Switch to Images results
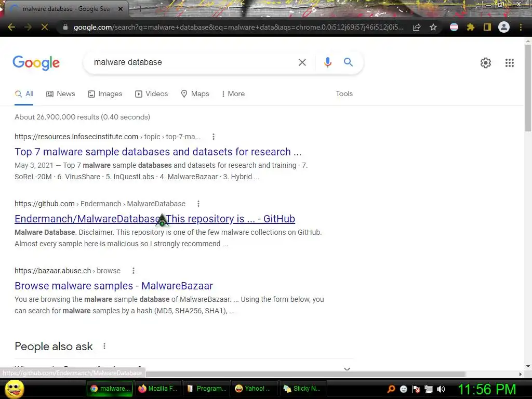Image resolution: width=532 pixels, height=399 pixels. pyautogui.click(x=105, y=94)
